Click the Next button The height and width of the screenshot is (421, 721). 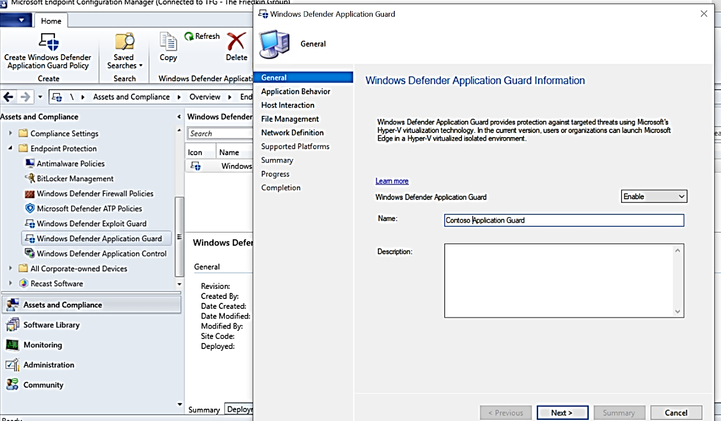(562, 412)
